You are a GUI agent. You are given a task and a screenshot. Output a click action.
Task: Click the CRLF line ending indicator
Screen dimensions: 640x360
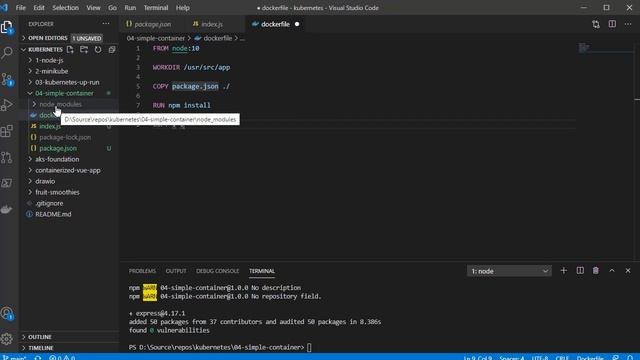(x=562, y=357)
